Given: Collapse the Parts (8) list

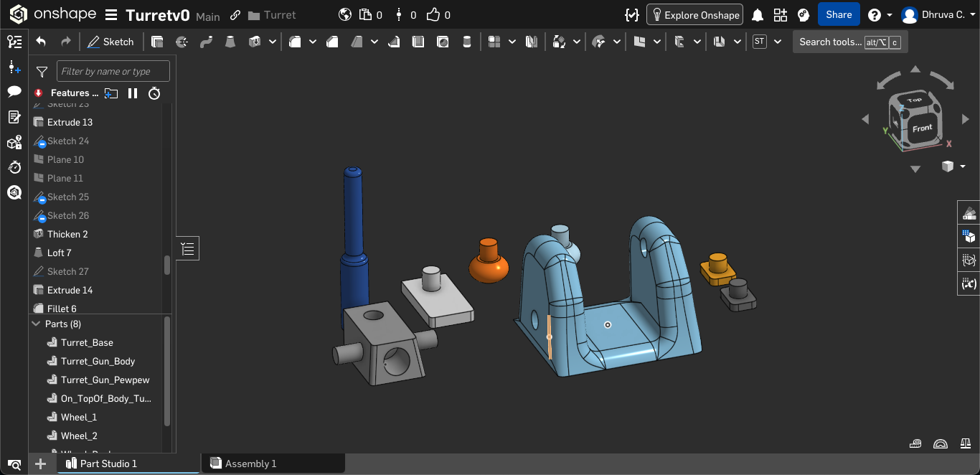Looking at the screenshot, I should (x=37, y=324).
